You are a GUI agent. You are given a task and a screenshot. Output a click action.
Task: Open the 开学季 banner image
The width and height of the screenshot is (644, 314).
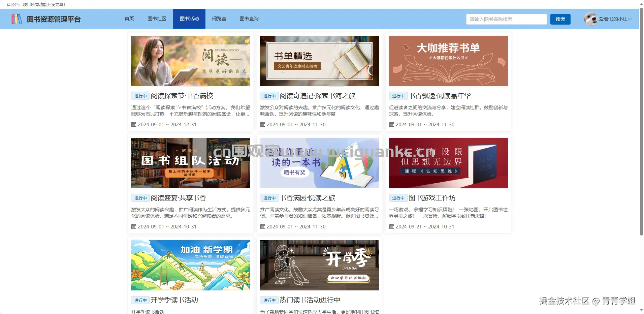point(319,265)
